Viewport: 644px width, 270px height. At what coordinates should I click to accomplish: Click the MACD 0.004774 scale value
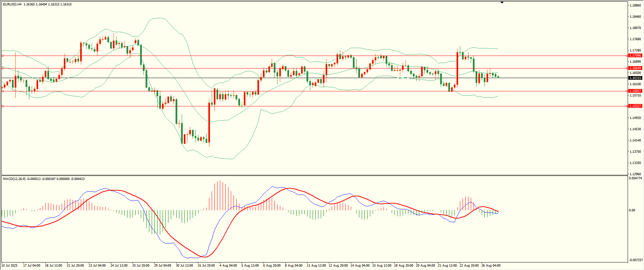tap(636, 178)
